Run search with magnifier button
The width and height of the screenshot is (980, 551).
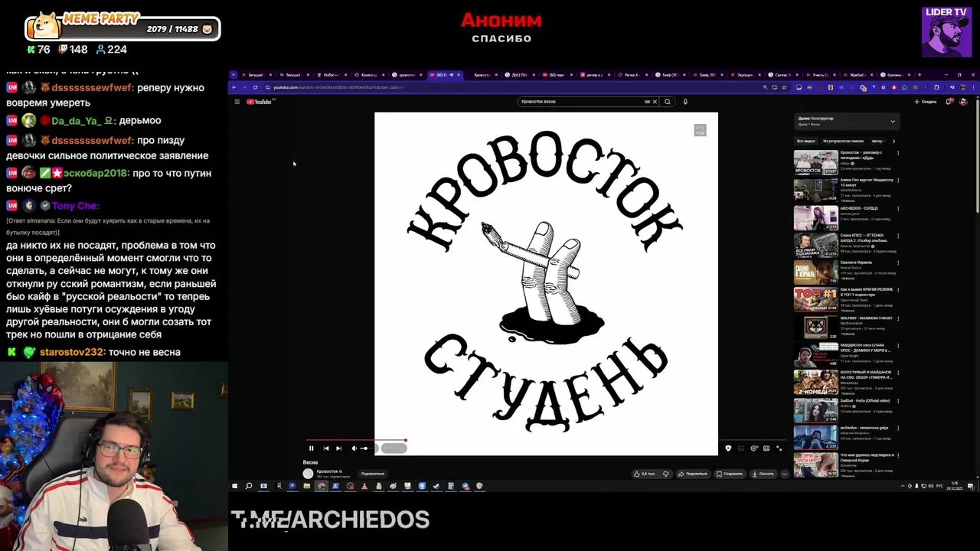pos(668,102)
